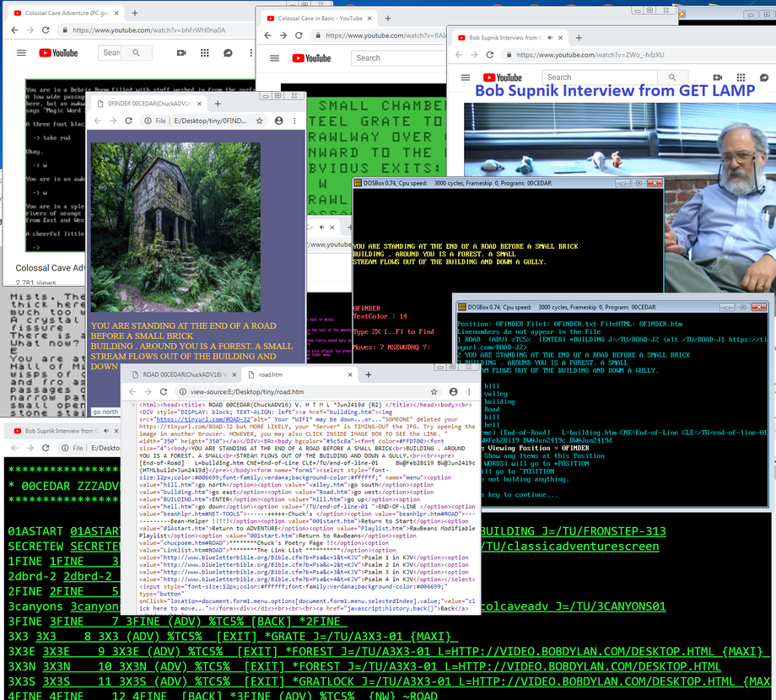The width and height of the screenshot is (776, 700).
Task: Go back in Colossal Cave in Basic window
Action: pos(269,36)
